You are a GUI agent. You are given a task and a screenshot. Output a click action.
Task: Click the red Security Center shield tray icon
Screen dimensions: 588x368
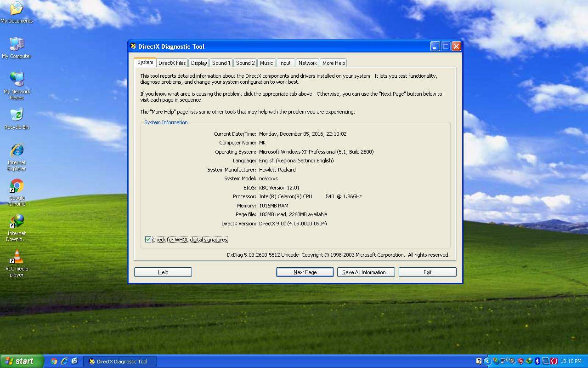tap(520, 361)
